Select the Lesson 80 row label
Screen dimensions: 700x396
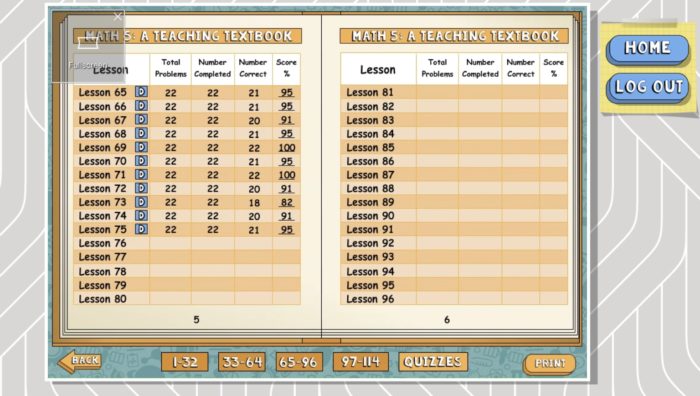(102, 299)
